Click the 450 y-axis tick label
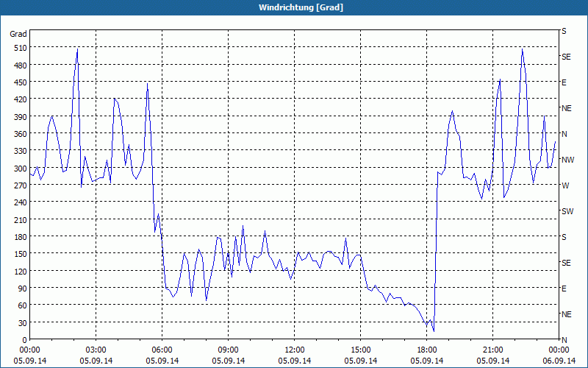The width and height of the screenshot is (588, 368). click(x=21, y=82)
